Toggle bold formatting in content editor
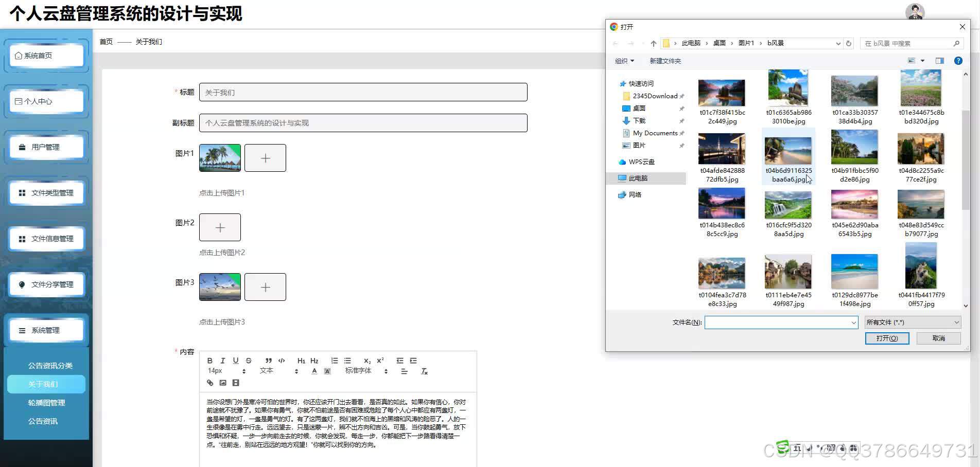980x467 pixels. click(210, 361)
